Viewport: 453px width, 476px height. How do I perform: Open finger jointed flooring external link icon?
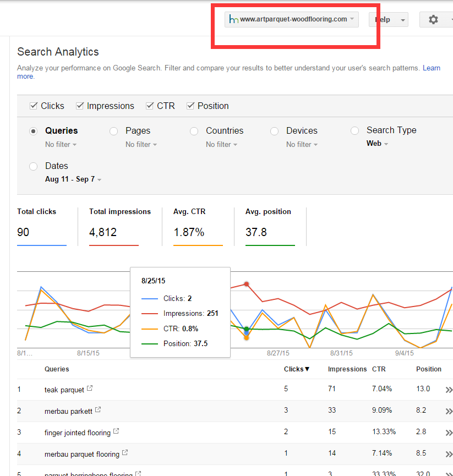pyautogui.click(x=116, y=431)
